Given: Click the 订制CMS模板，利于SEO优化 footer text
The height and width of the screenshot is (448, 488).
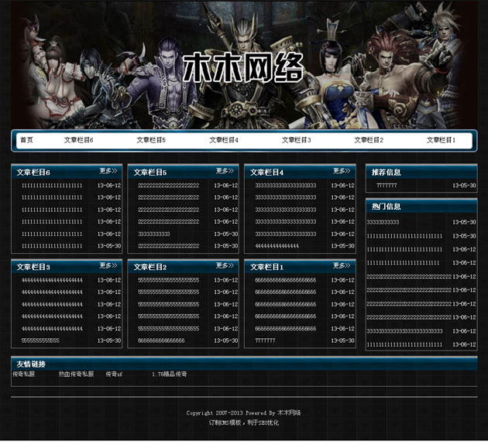Looking at the screenshot, I should tap(244, 422).
